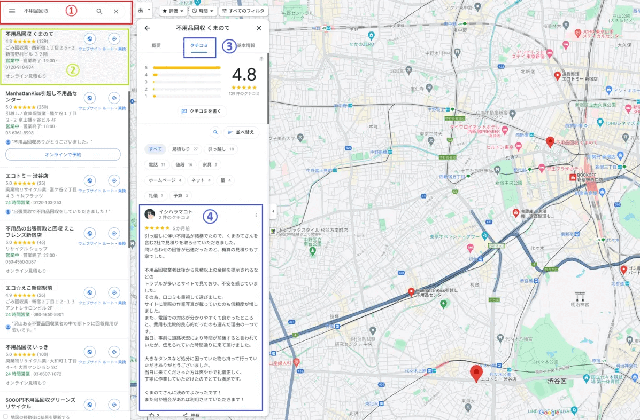
Task: Click route icon for the third listing
Action: pos(114,180)
